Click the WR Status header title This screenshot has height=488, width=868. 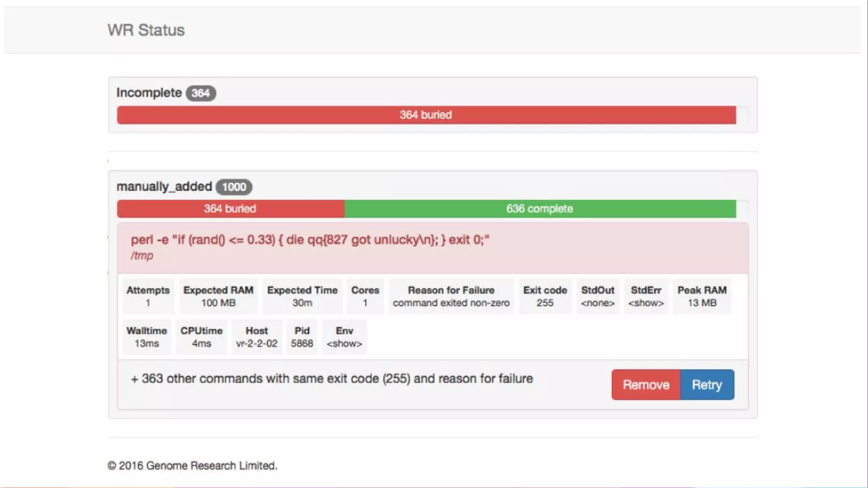point(146,30)
